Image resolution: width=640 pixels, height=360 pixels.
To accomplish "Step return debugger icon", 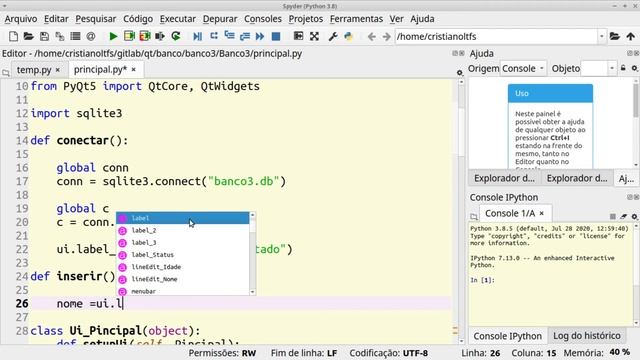I will point(244,36).
